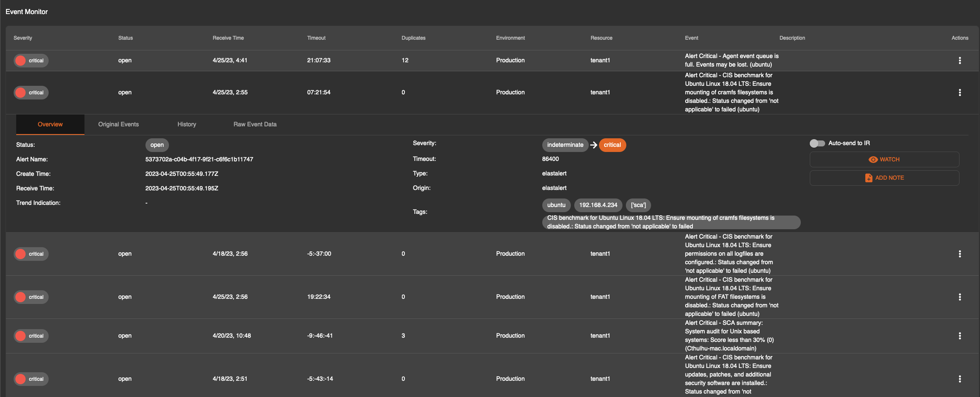Open the actions dropdown on the logfiles permissions alert
The image size is (980, 397).
pyautogui.click(x=960, y=254)
